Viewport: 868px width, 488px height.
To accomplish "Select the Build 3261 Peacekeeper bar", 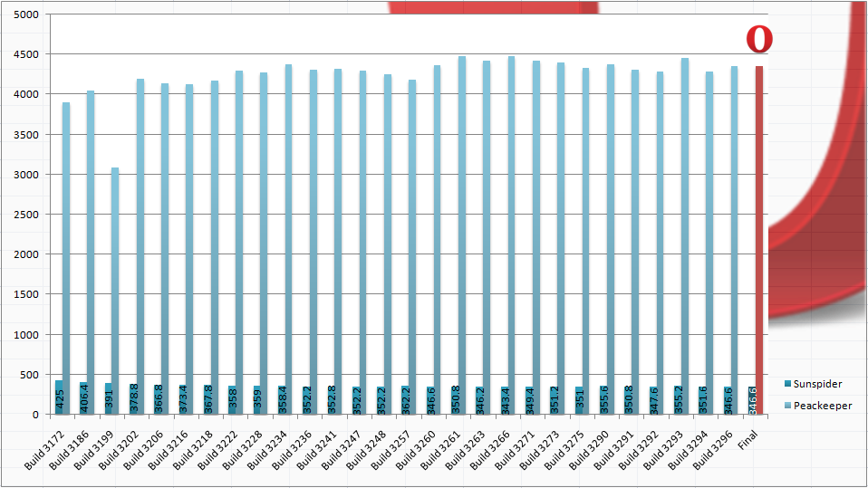I will point(461,226).
